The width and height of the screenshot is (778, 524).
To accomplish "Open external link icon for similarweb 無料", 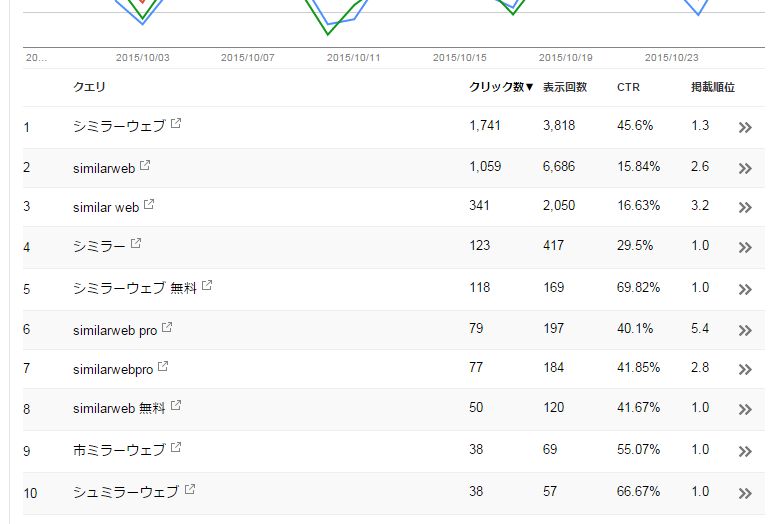I will tap(176, 406).
